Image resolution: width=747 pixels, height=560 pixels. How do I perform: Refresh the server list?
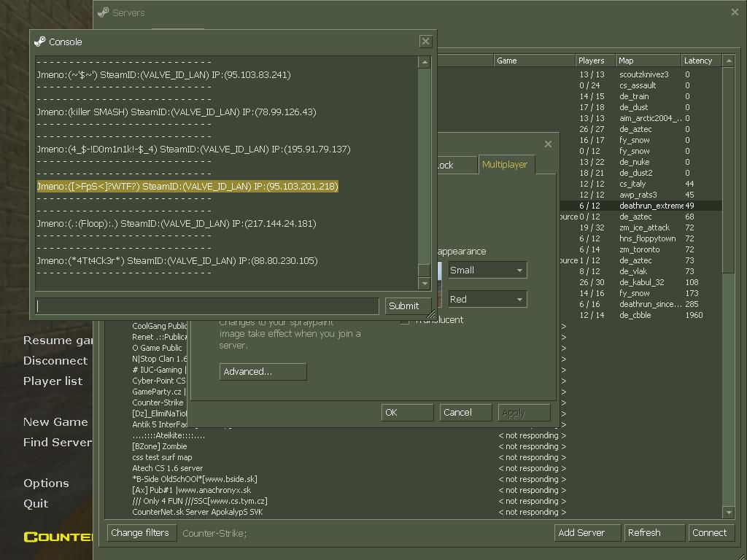654,533
